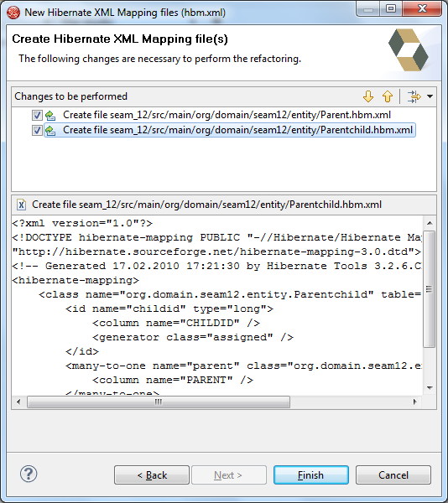Click the vertical scrollbar down arrow
The image size is (448, 503).
pos(430,388)
